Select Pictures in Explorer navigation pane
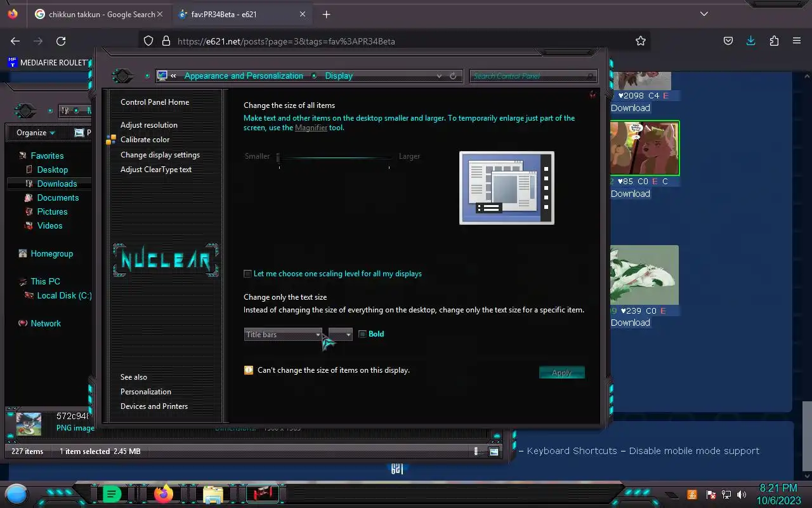 [52, 211]
